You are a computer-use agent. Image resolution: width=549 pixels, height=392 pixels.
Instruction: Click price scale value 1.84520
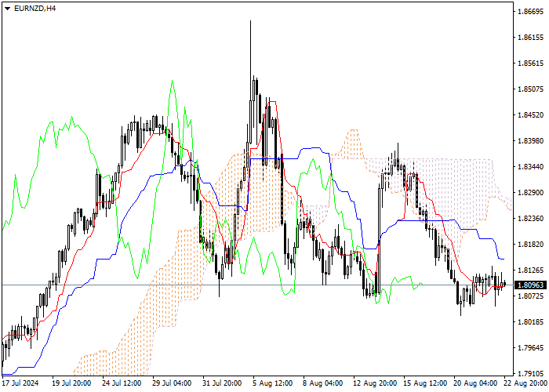[x=530, y=114]
